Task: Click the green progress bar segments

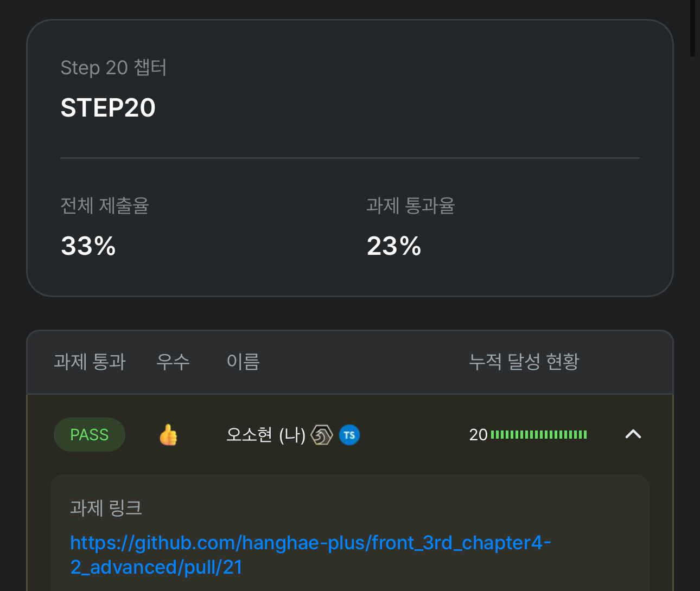Action: pyautogui.click(x=539, y=435)
